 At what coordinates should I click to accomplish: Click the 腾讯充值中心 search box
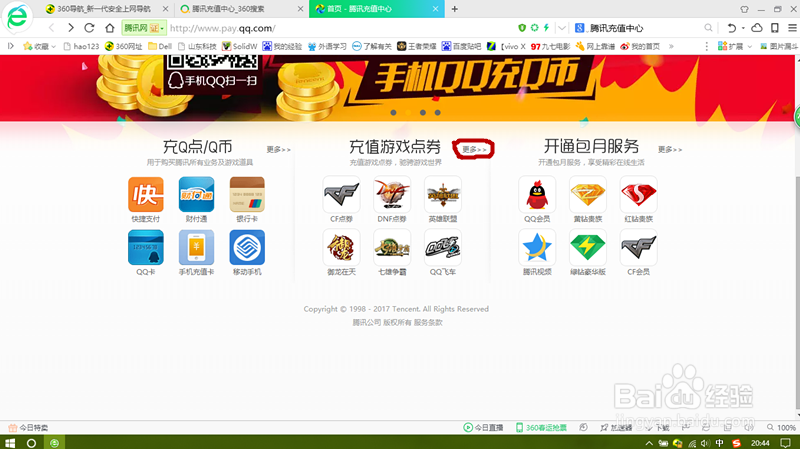645,28
